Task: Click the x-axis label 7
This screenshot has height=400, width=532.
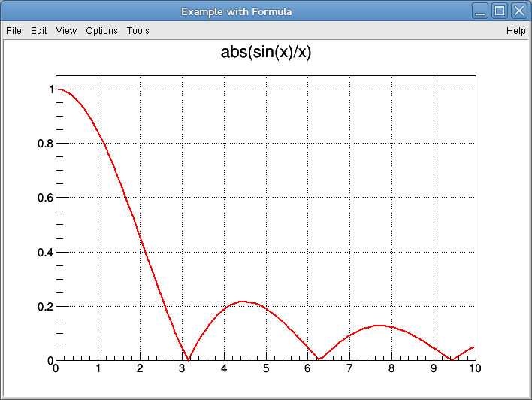Action: pyautogui.click(x=349, y=368)
